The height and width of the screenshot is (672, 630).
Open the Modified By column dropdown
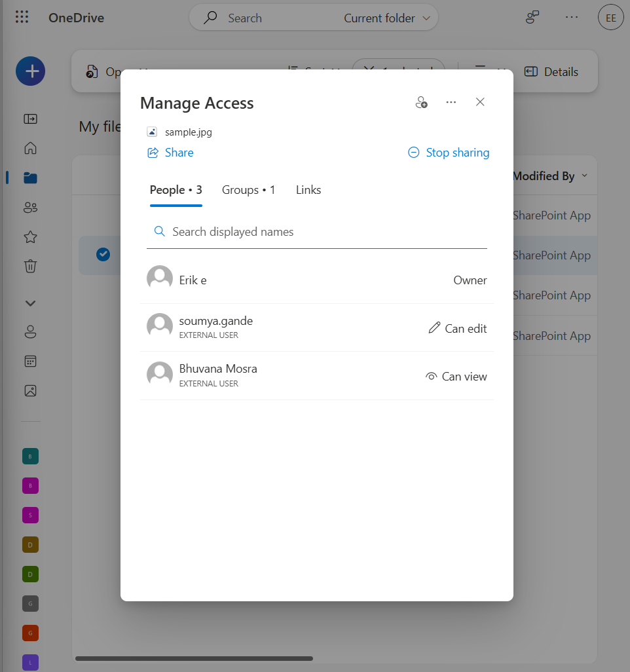[551, 176]
